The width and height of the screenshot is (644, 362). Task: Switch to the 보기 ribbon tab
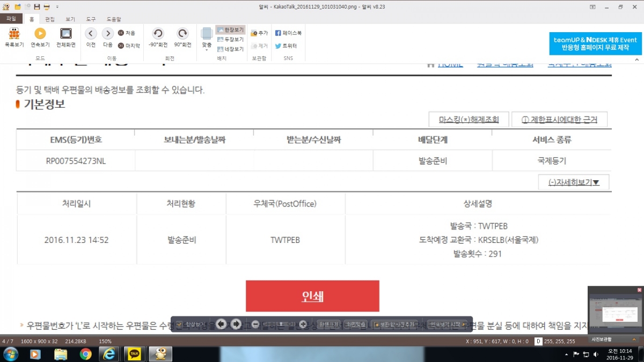click(x=70, y=19)
